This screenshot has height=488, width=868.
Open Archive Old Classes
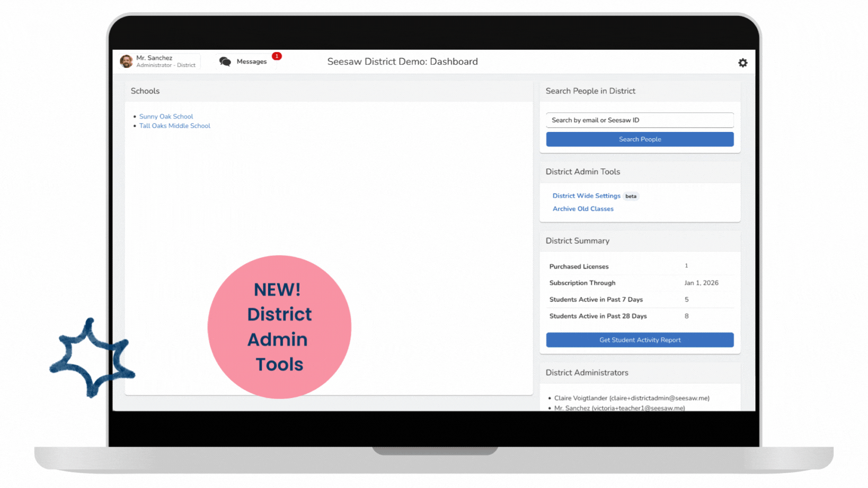point(582,208)
